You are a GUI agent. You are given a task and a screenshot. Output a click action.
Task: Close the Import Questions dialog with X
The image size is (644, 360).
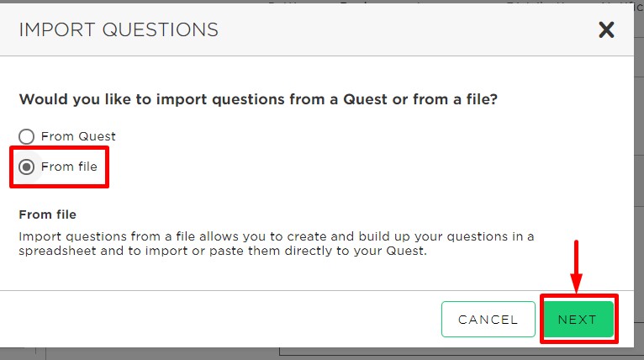(x=606, y=30)
